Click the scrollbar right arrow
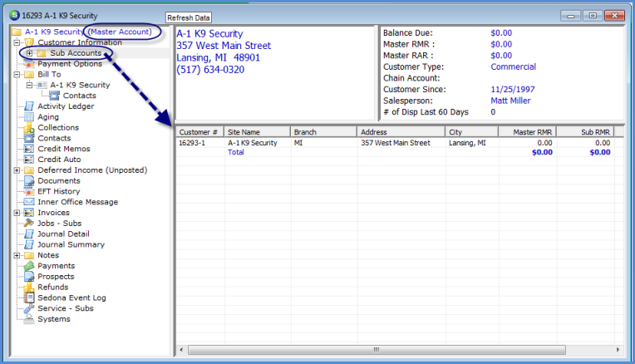 pyautogui.click(x=618, y=349)
